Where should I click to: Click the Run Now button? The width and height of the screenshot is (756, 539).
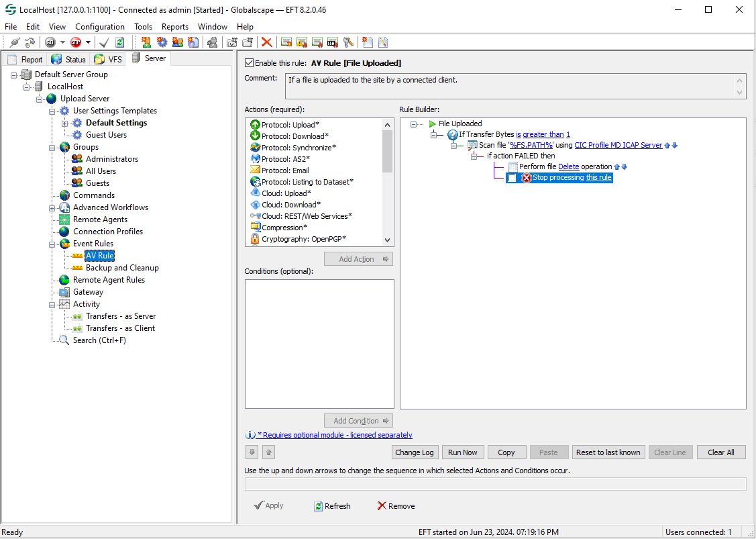point(462,452)
